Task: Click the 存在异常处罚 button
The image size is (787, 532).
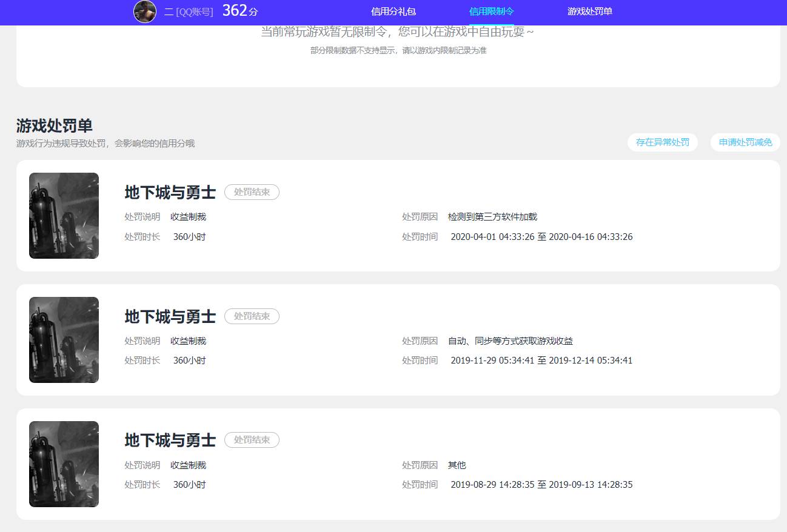Action: (x=662, y=142)
